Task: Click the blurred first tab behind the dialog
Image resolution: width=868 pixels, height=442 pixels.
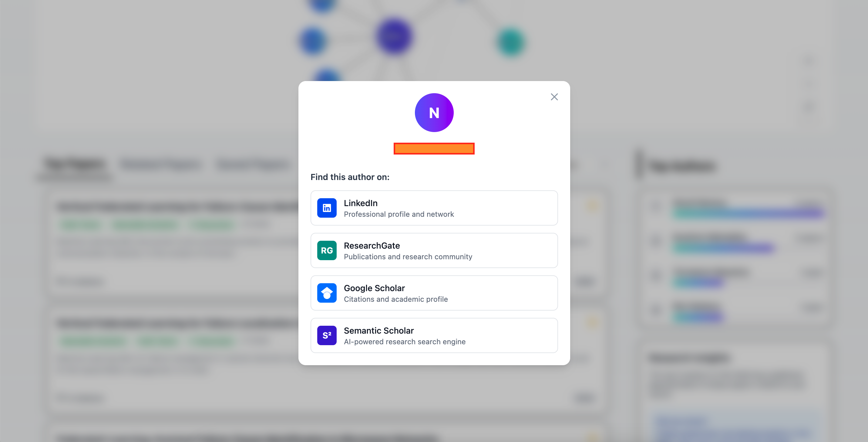Action: tap(74, 164)
